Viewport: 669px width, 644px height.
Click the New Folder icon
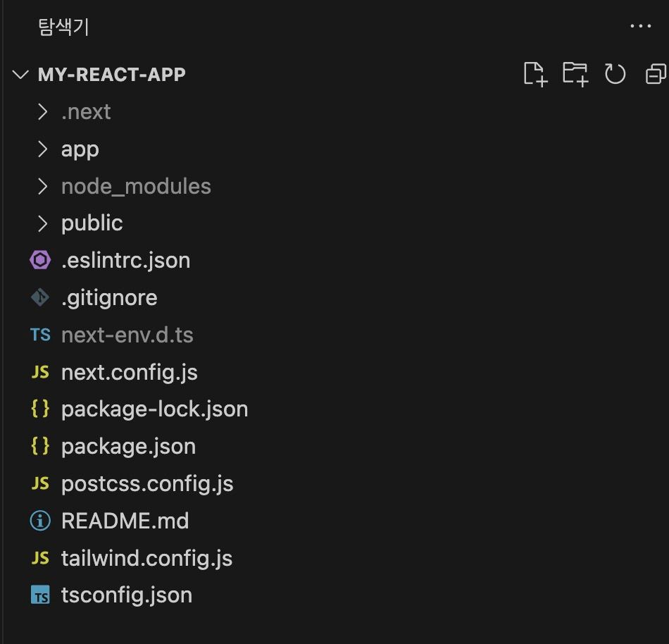575,74
